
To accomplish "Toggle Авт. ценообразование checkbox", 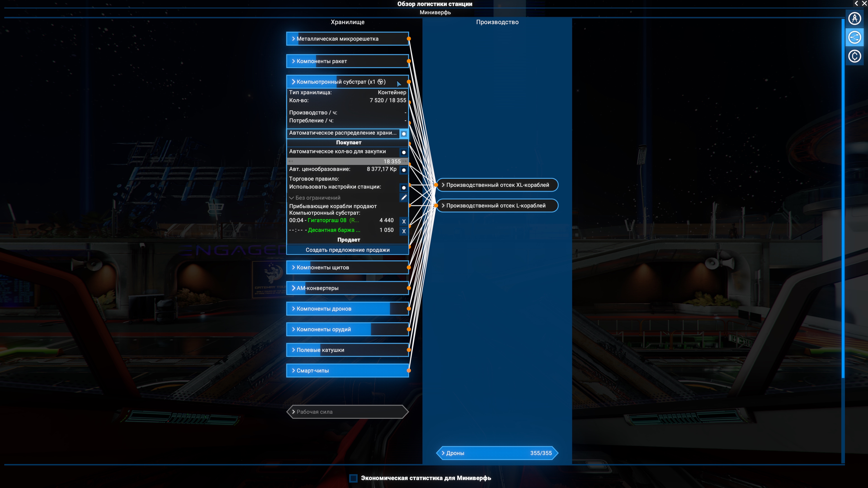I will coord(404,170).
